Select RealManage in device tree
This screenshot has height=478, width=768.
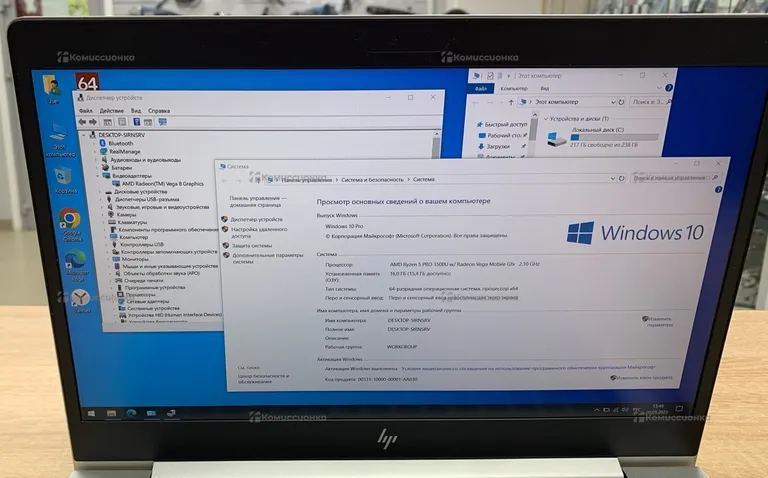coord(120,151)
